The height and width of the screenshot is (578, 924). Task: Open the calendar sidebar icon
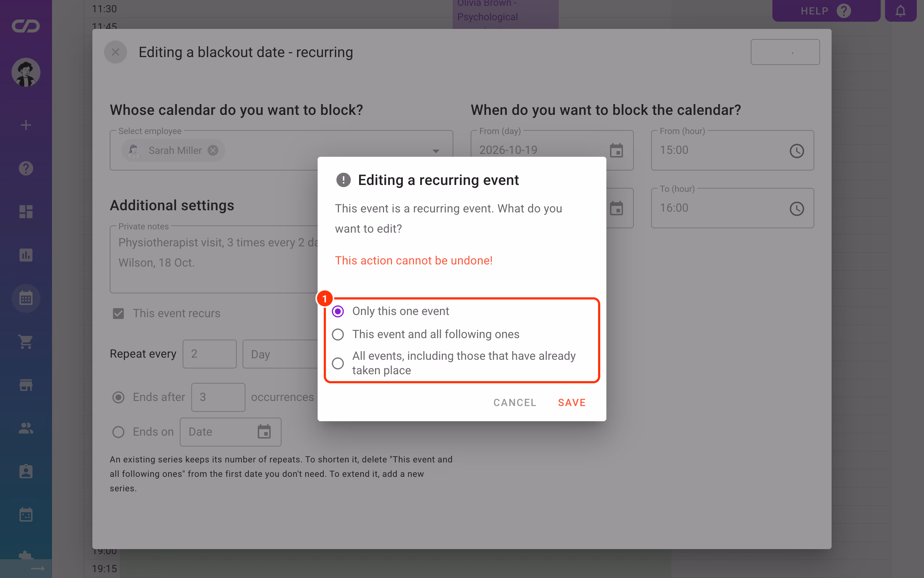pyautogui.click(x=26, y=298)
